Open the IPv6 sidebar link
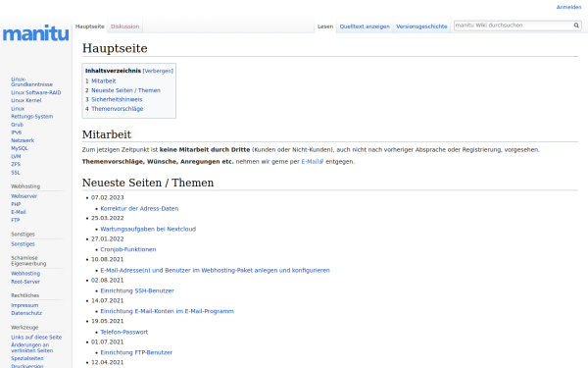Viewport: 588px width, 368px height. pyautogui.click(x=16, y=132)
